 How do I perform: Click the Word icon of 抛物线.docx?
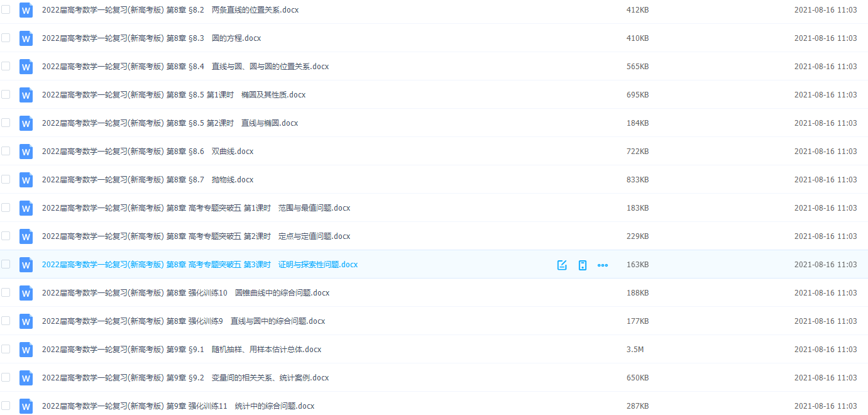(x=26, y=180)
